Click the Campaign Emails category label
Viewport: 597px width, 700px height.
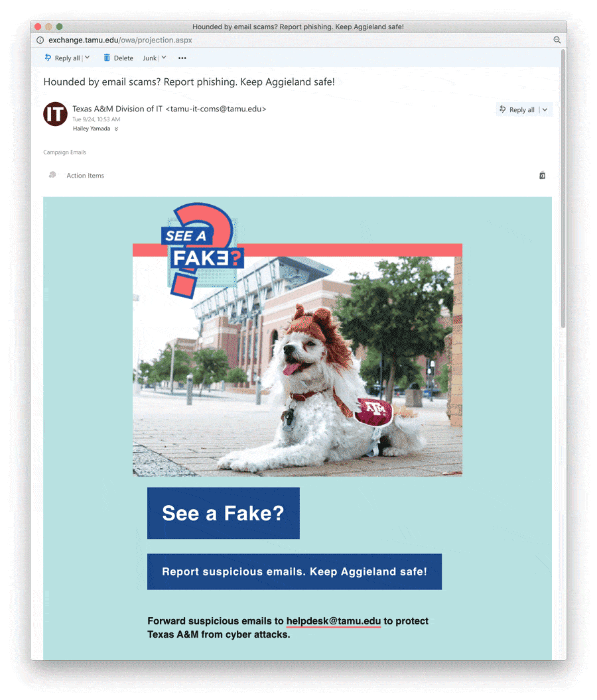[65, 152]
